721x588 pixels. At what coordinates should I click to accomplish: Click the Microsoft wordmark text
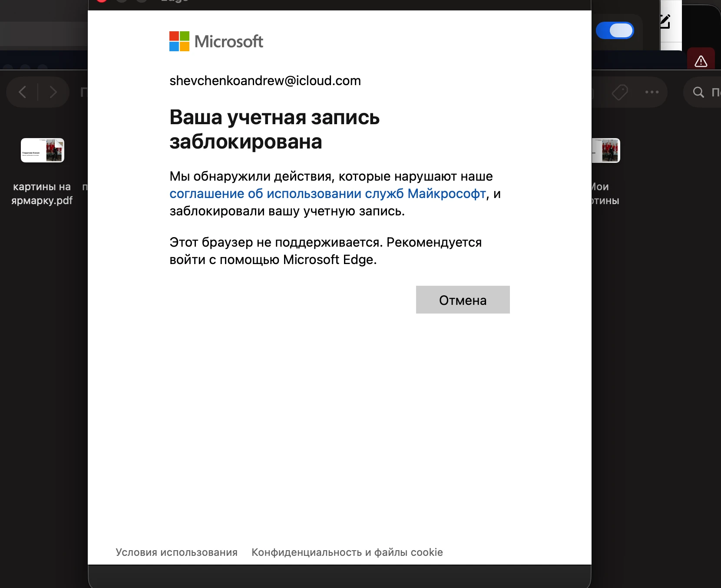[x=228, y=42]
